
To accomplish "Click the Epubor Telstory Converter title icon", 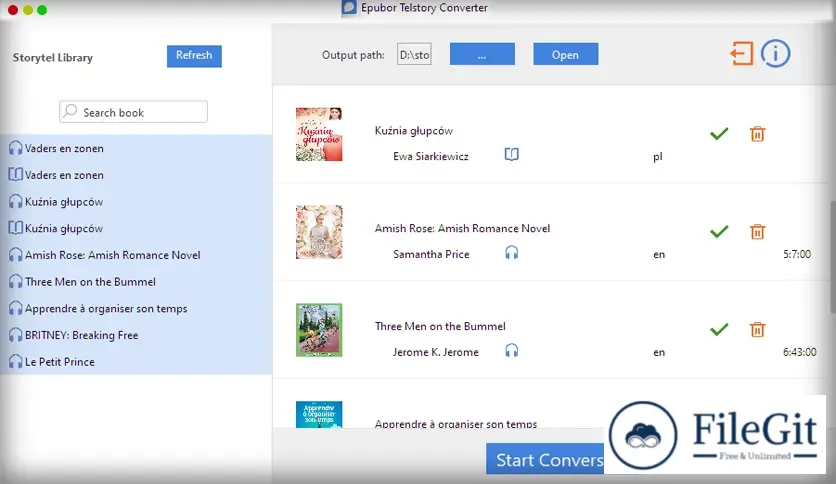I will pos(349,7).
